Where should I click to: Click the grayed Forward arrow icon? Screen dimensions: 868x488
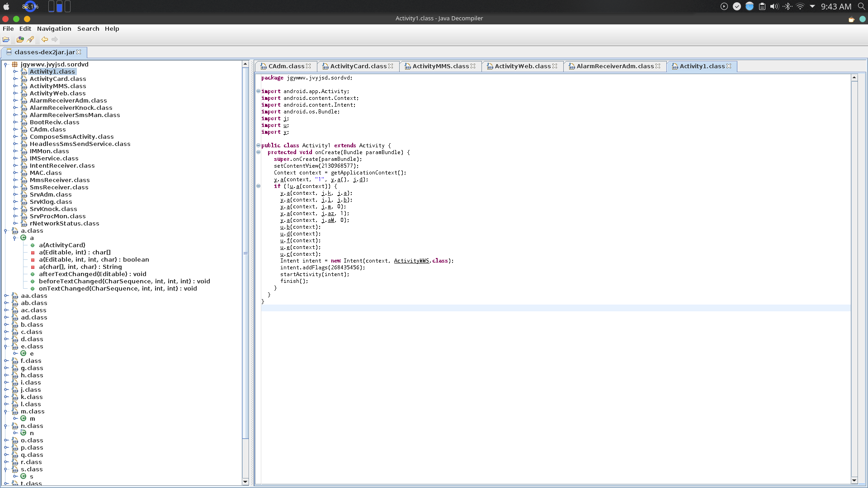[55, 40]
